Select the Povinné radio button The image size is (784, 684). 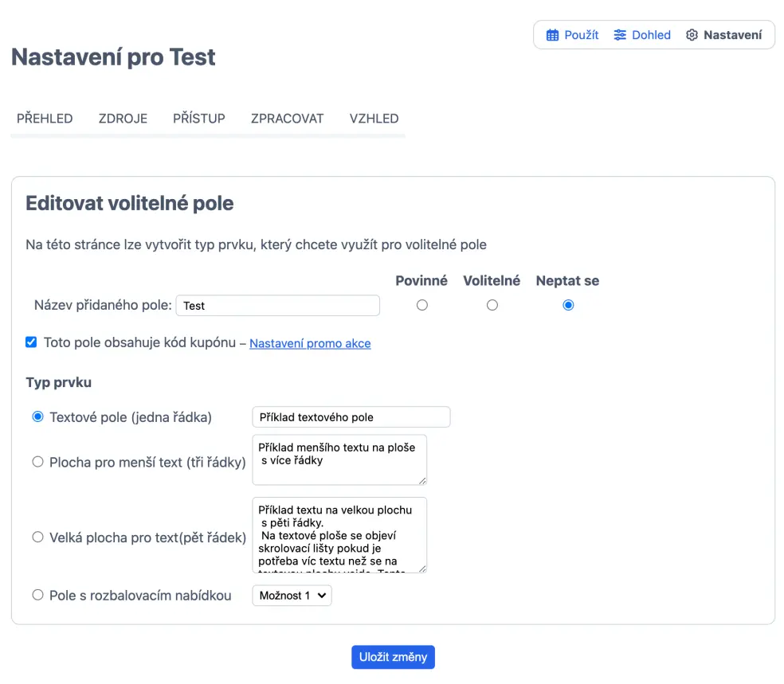point(422,305)
